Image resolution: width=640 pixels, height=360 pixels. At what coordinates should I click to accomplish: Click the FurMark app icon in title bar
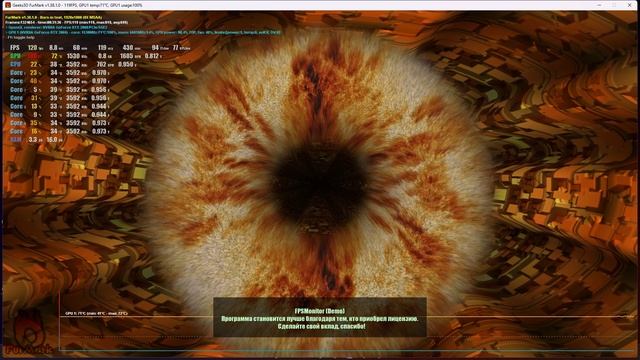7,5
